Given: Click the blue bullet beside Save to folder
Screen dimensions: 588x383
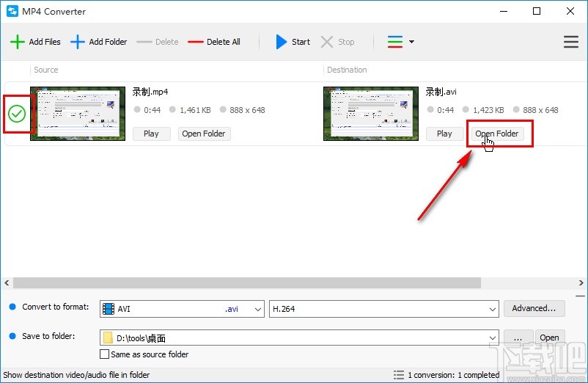Looking at the screenshot, I should pos(12,336).
